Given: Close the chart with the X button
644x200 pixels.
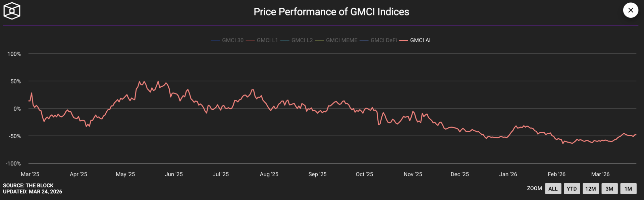Looking at the screenshot, I should pyautogui.click(x=631, y=10).
